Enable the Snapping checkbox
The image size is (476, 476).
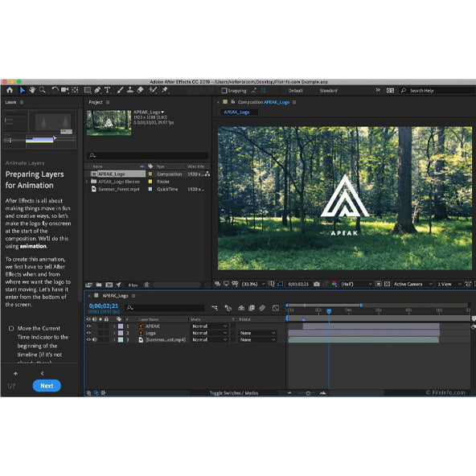[224, 91]
